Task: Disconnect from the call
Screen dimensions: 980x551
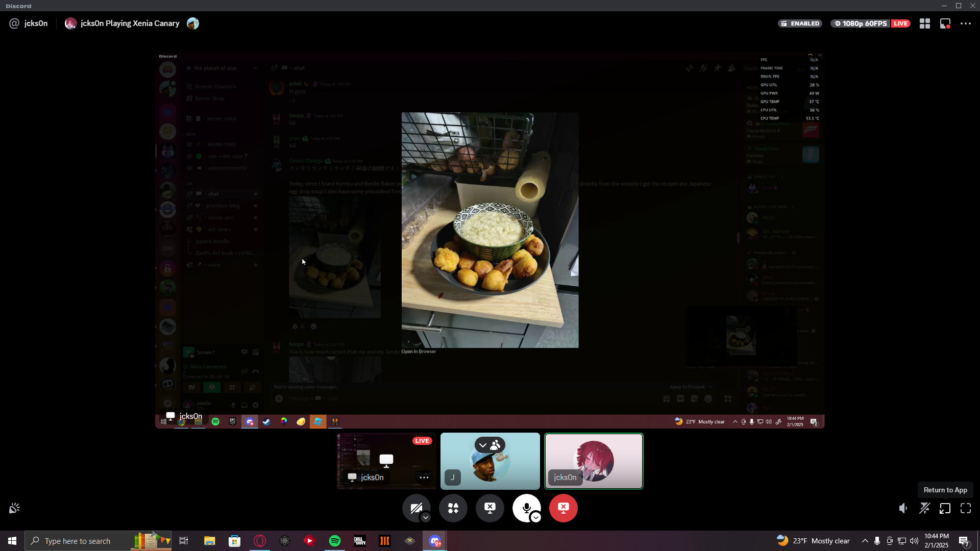Action: point(563,508)
